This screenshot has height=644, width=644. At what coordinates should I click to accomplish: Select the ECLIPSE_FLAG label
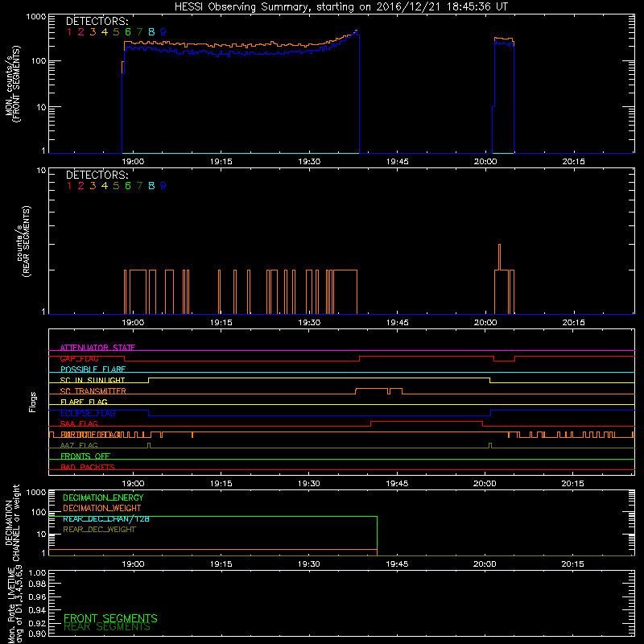[88, 413]
